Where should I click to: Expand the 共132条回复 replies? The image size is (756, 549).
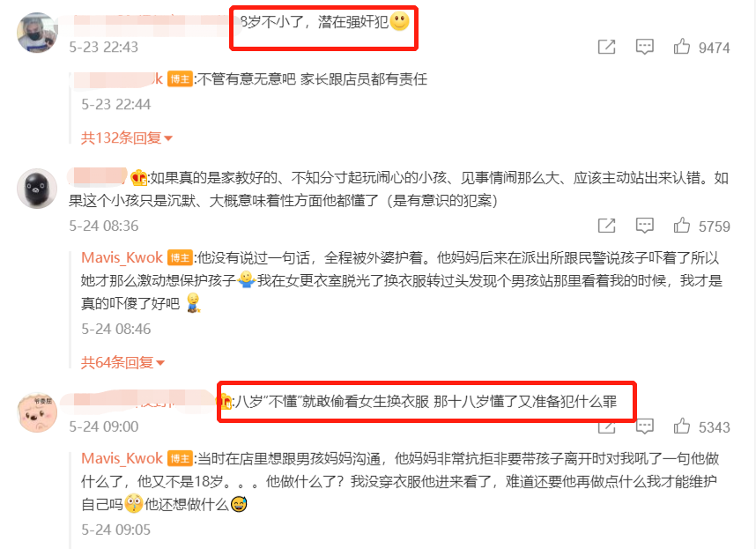click(x=126, y=138)
